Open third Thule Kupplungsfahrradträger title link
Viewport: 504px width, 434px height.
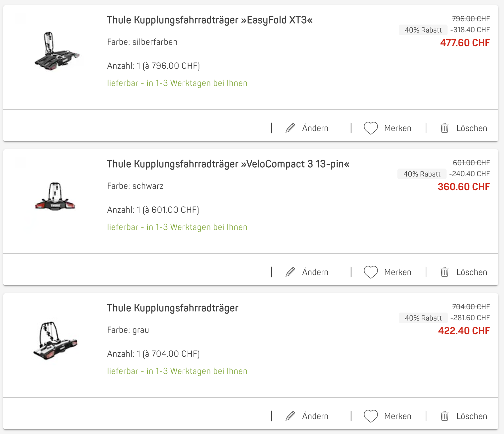tap(173, 308)
